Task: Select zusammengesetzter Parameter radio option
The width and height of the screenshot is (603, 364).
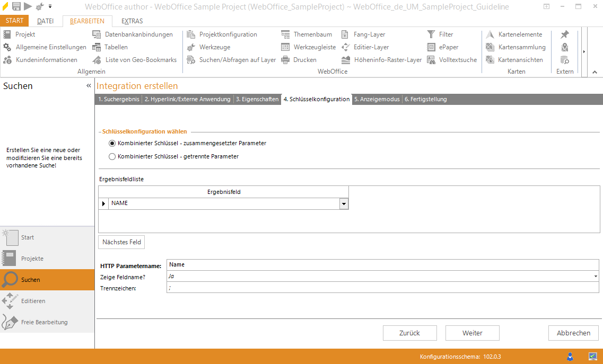Action: pyautogui.click(x=112, y=143)
